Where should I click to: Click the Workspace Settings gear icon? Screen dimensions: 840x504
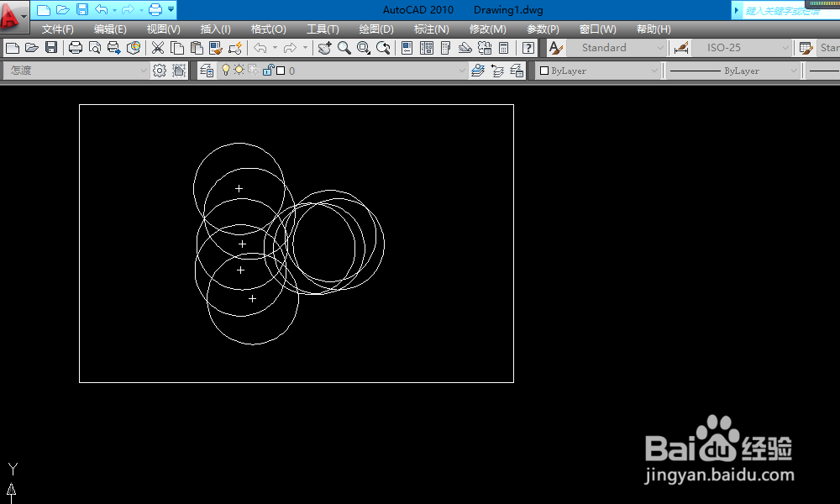160,71
